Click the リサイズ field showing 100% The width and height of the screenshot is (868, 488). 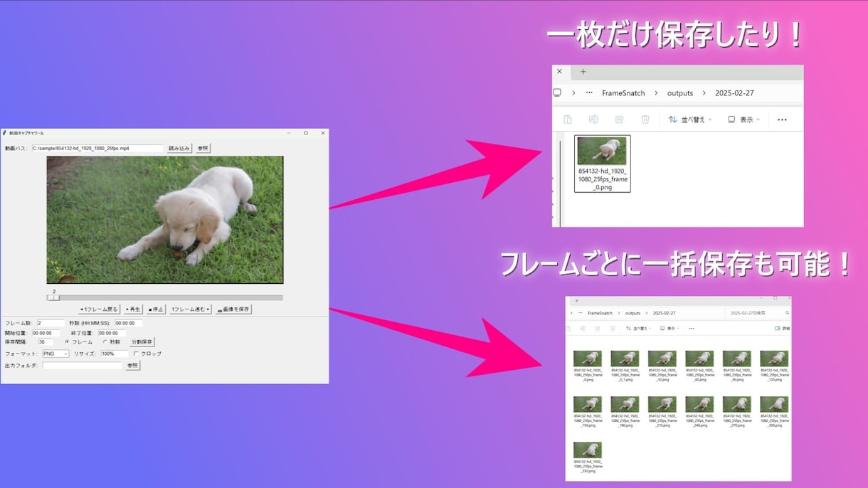pyautogui.click(x=115, y=354)
